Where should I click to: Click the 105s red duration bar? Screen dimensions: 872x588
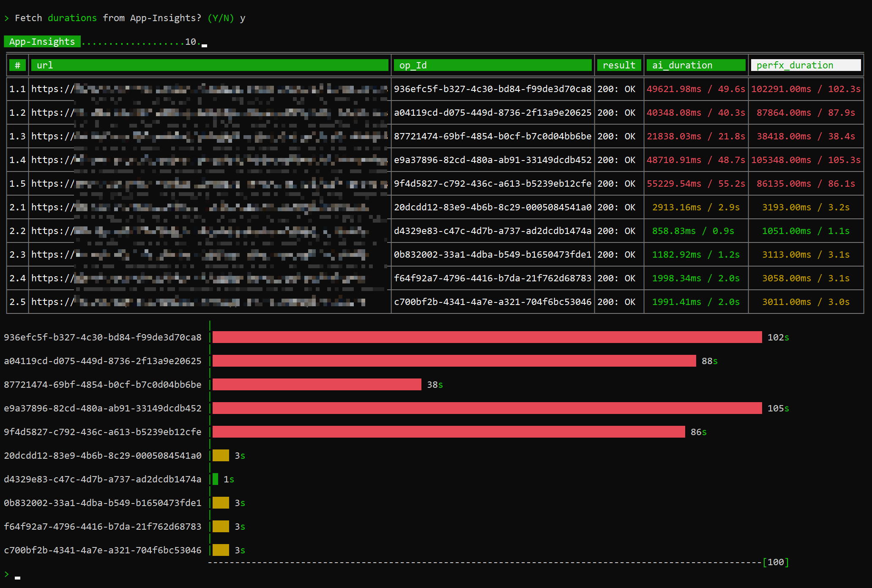[x=487, y=408]
